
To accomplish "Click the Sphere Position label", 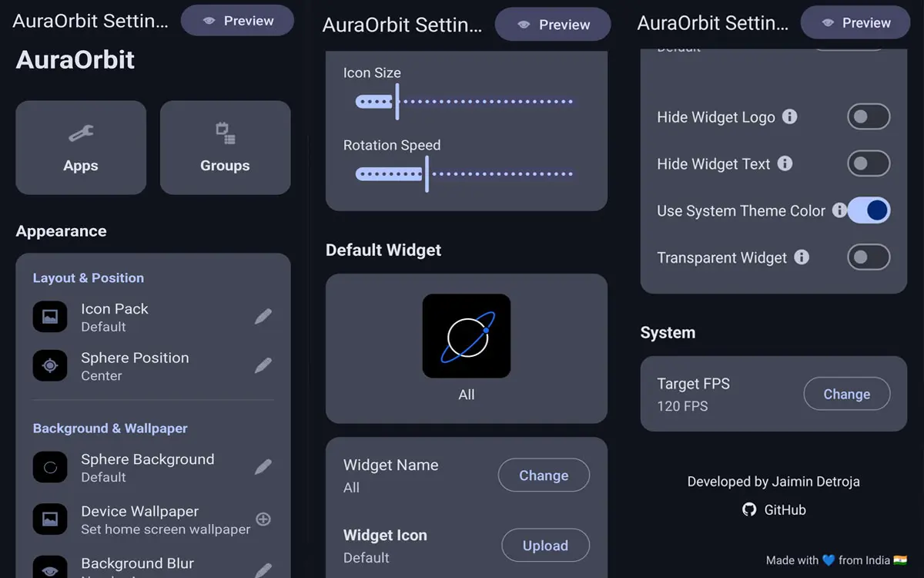I will [135, 358].
